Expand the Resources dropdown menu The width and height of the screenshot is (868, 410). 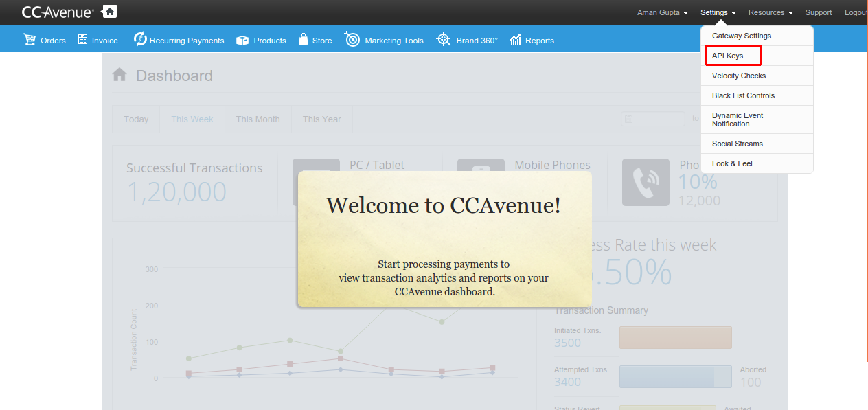770,12
